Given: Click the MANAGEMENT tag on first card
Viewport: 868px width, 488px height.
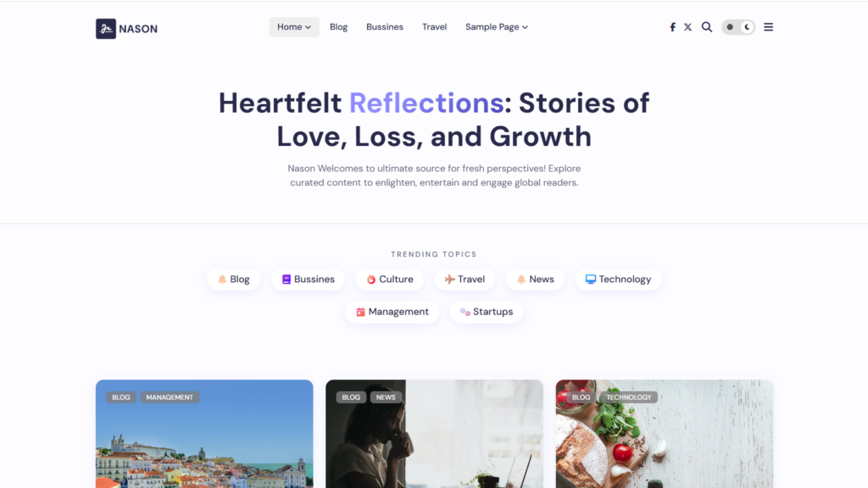Looking at the screenshot, I should [170, 397].
